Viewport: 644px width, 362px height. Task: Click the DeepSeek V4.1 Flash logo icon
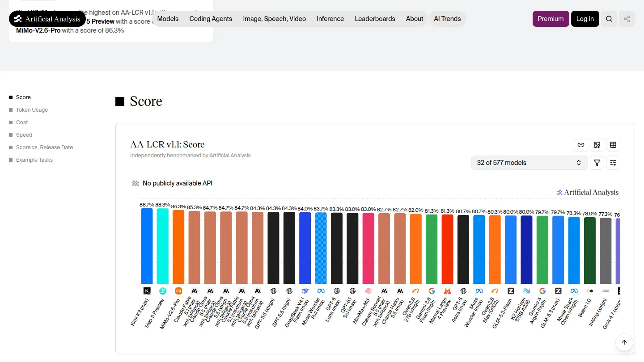pyautogui.click(x=305, y=291)
